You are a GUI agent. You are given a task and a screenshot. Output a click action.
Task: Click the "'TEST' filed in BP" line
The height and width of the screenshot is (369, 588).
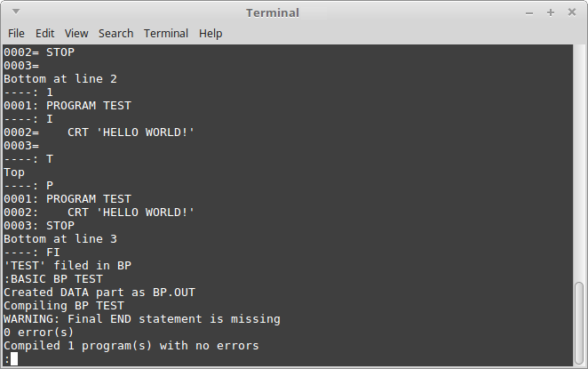tap(68, 266)
